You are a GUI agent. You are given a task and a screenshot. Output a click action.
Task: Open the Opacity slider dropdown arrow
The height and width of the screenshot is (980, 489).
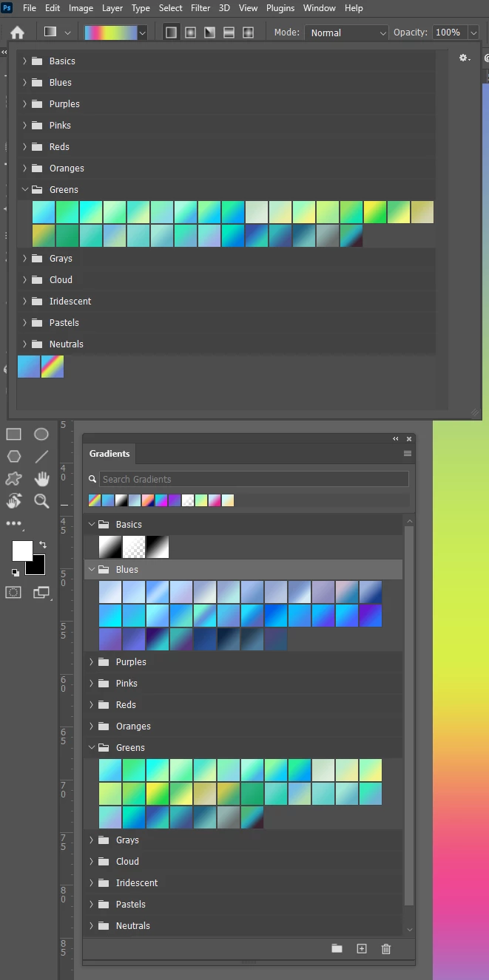(x=473, y=33)
